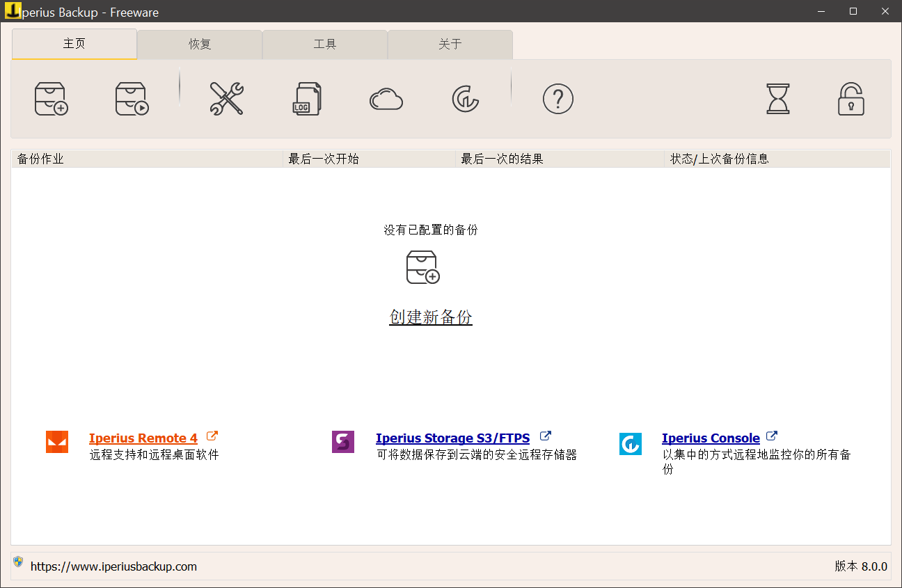Open the Iperius Remote 4 link

click(143, 438)
